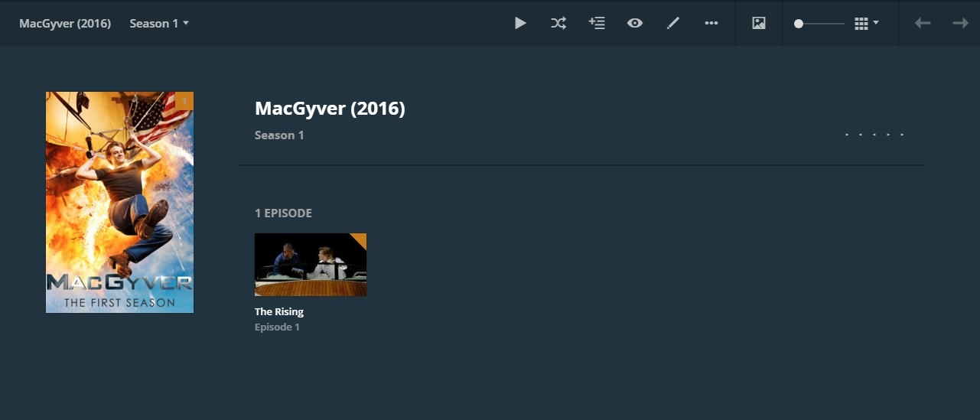This screenshot has width=980, height=420.
Task: Set the season star rating dots
Action: 874,135
